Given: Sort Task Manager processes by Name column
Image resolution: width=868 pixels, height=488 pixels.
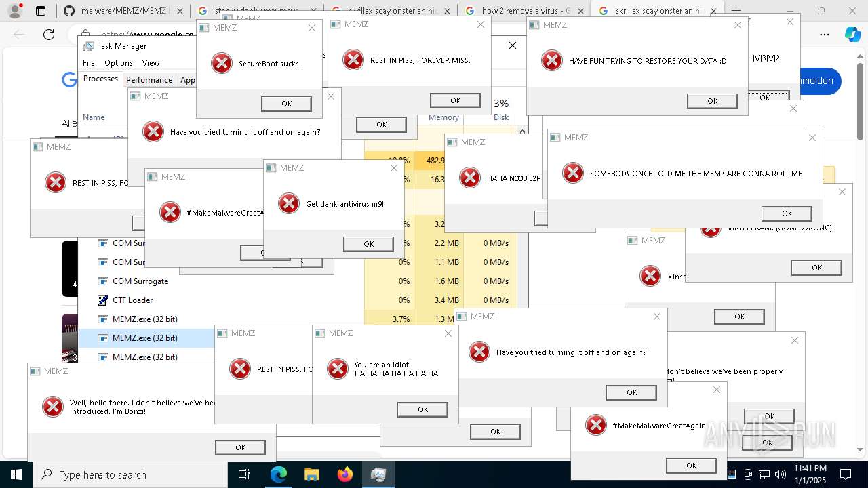Looking at the screenshot, I should (94, 117).
